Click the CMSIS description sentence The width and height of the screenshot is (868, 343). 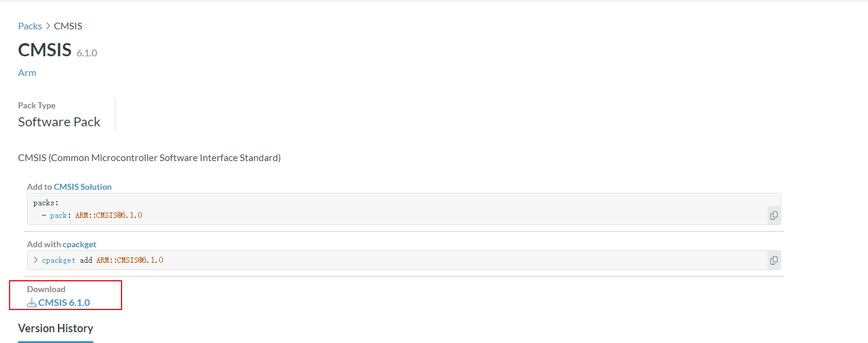coord(149,158)
